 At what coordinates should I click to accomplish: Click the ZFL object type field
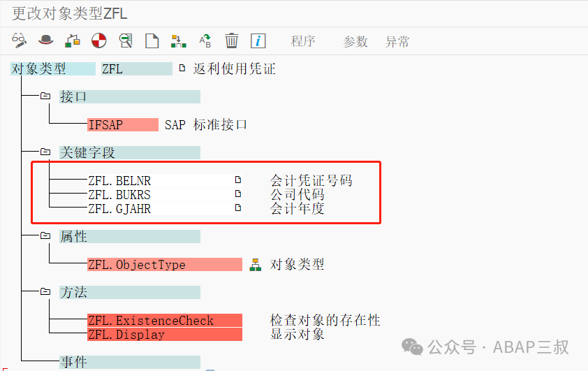click(x=136, y=69)
